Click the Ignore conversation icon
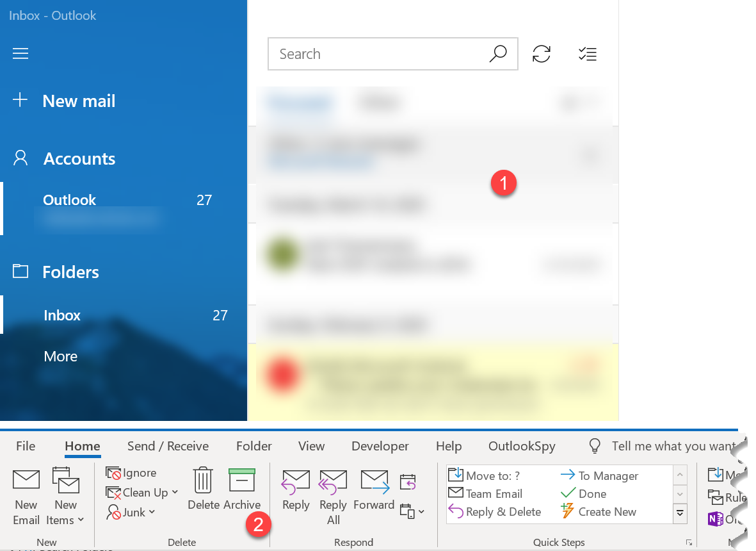This screenshot has width=756, height=551. [113, 473]
